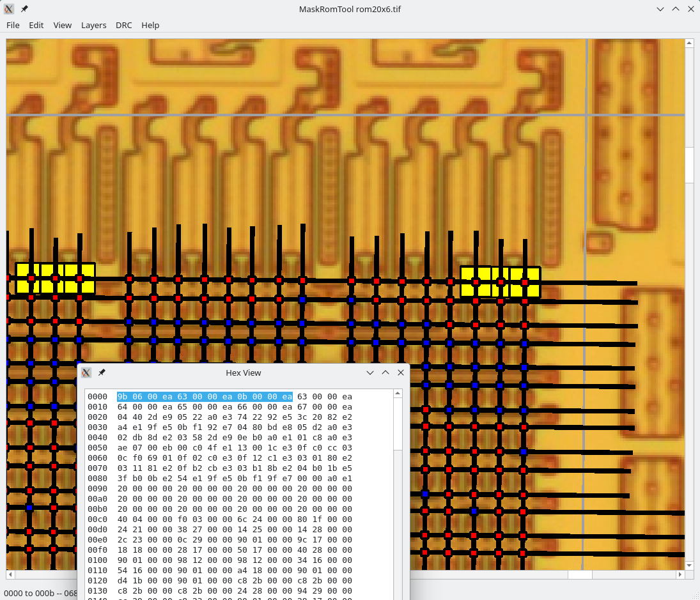
Task: Click the main view's scroll down arrow
Action: [689, 565]
